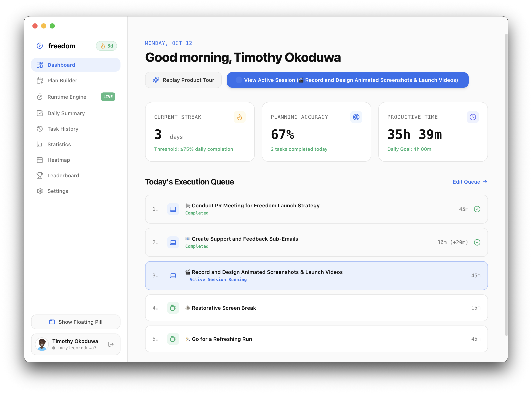Click the flame icon in Current Streak card
This screenshot has width=532, height=394.
239,117
